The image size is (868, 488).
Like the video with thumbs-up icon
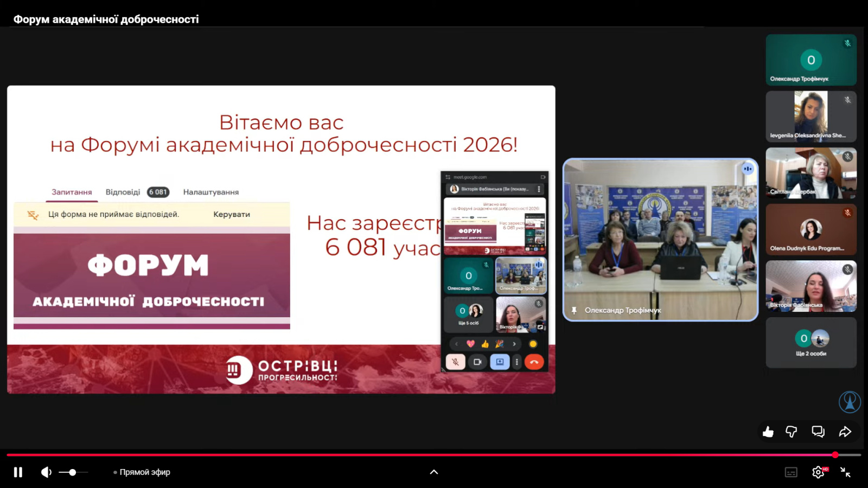[x=768, y=432]
